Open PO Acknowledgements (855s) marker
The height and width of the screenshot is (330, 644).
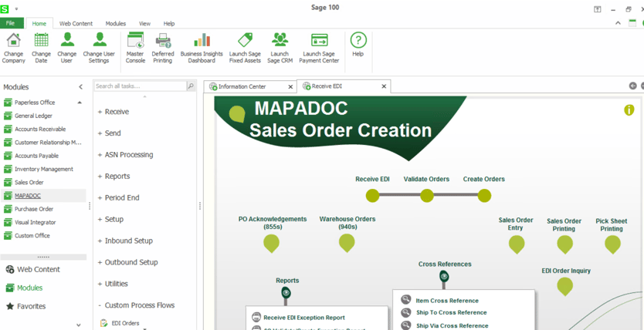[272, 244]
